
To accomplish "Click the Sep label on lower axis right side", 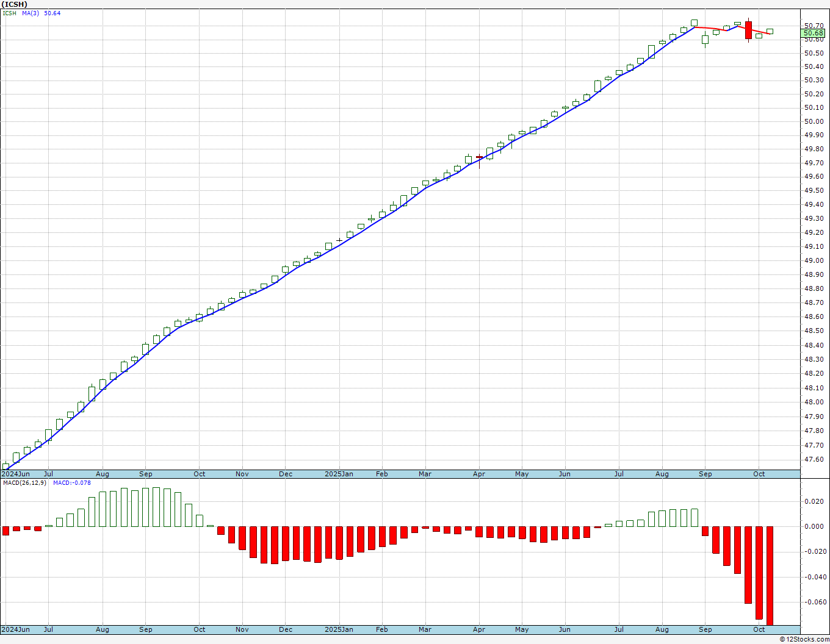I will tap(705, 629).
